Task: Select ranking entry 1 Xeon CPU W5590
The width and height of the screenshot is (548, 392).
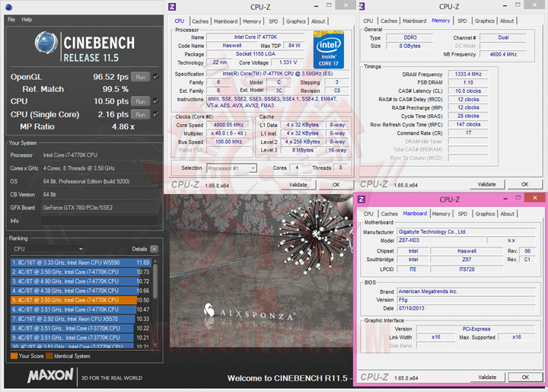Action: (x=80, y=263)
